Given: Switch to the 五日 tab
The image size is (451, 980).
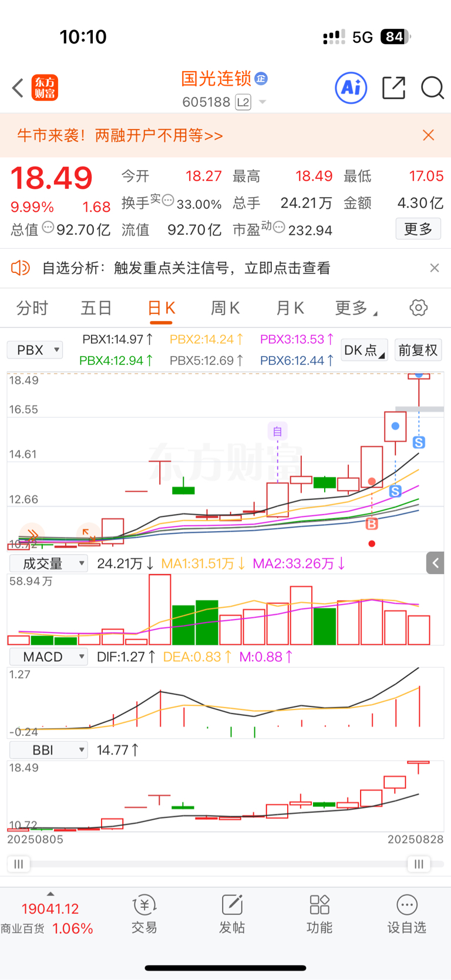Looking at the screenshot, I should tap(96, 307).
